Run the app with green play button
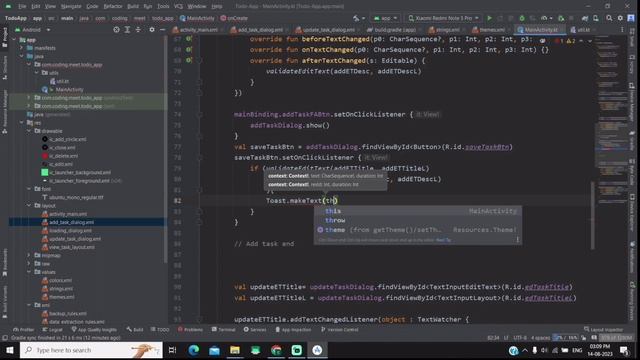The image size is (640, 360). [x=489, y=18]
